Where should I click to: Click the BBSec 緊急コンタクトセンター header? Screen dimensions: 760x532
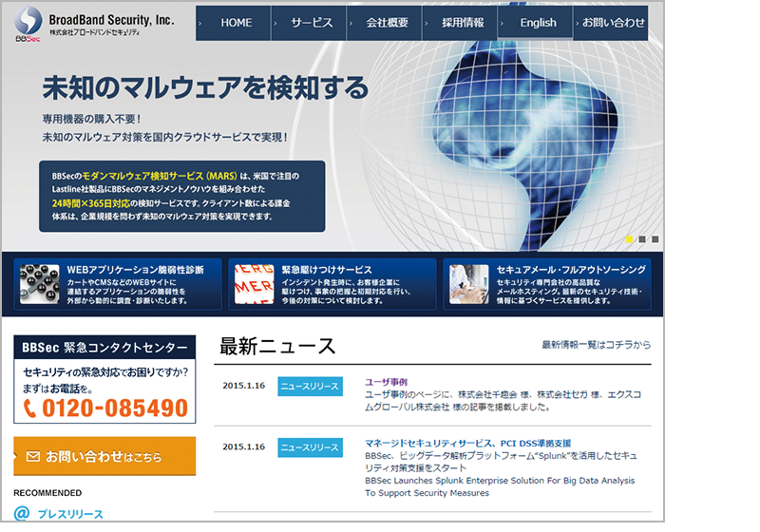pyautogui.click(x=104, y=348)
